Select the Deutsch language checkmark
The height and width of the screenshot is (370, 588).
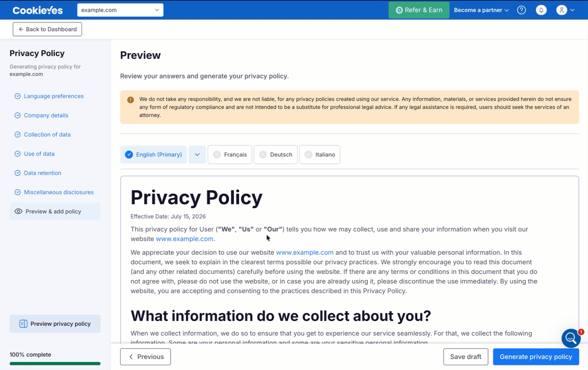click(263, 155)
